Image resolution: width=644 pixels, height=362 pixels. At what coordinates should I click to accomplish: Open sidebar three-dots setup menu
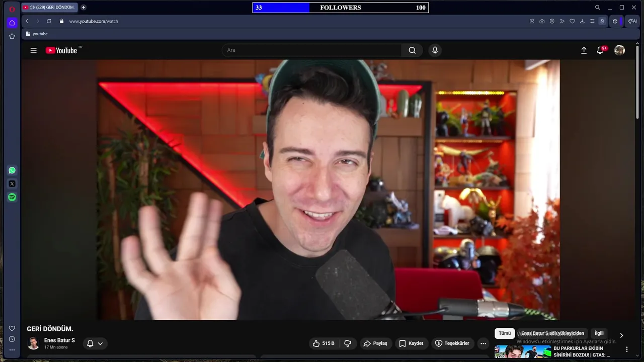coord(12,350)
